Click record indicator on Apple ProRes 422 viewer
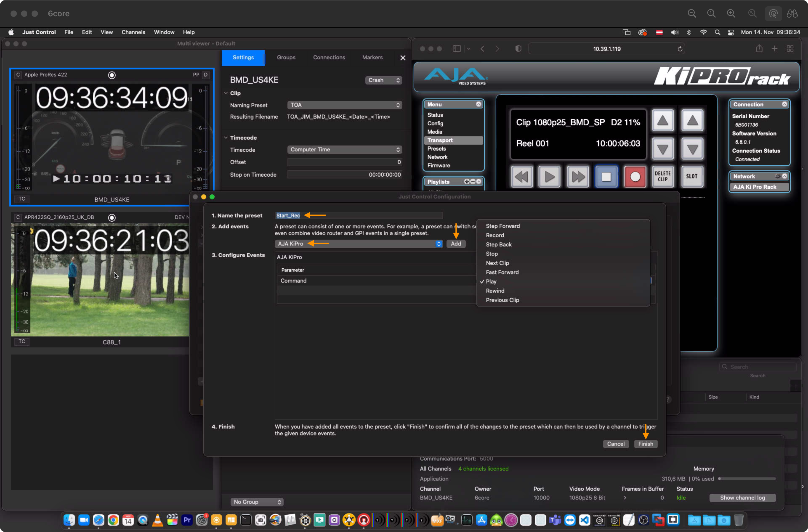Image resolution: width=808 pixels, height=532 pixels. pos(112,75)
